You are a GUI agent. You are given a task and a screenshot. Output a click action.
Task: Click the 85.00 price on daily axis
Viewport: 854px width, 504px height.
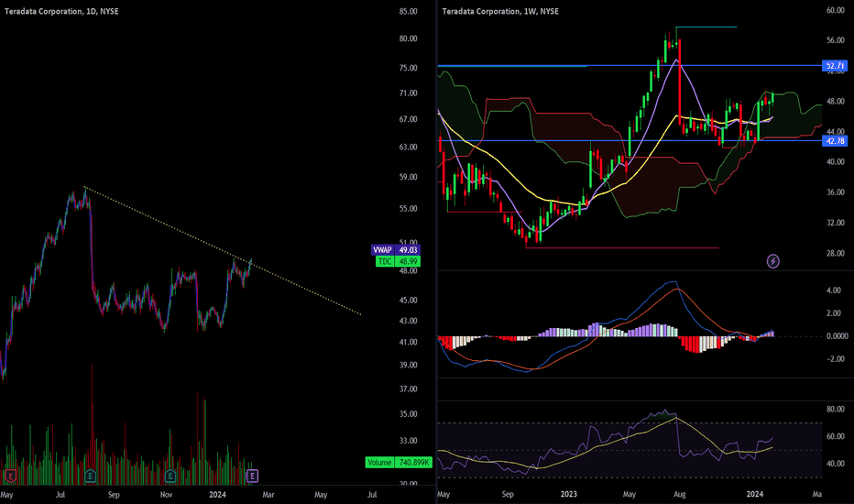[x=409, y=11]
